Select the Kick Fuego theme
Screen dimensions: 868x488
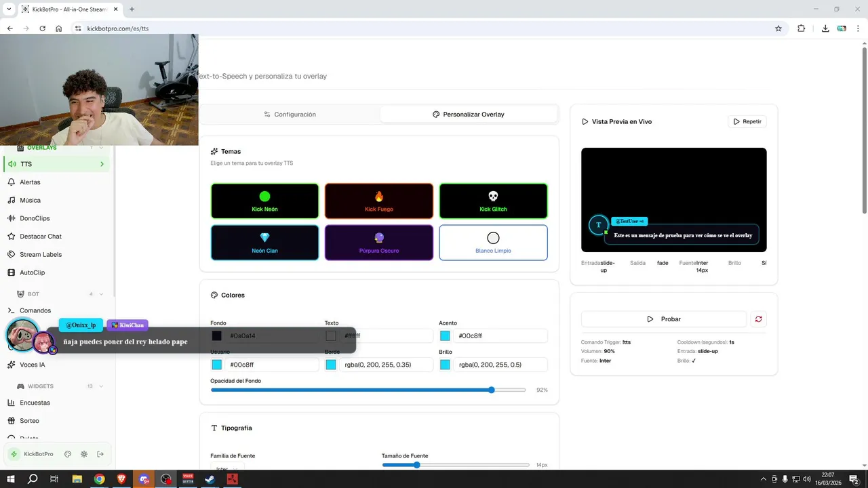379,201
